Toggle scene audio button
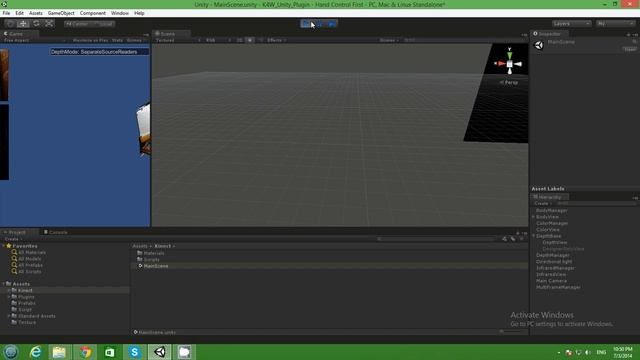The image size is (640, 360). 260,40
